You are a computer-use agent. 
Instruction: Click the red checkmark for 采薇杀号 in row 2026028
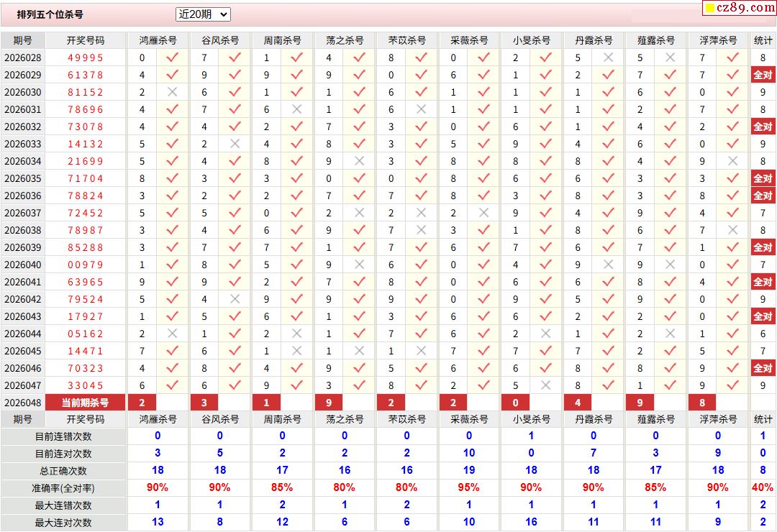(483, 58)
